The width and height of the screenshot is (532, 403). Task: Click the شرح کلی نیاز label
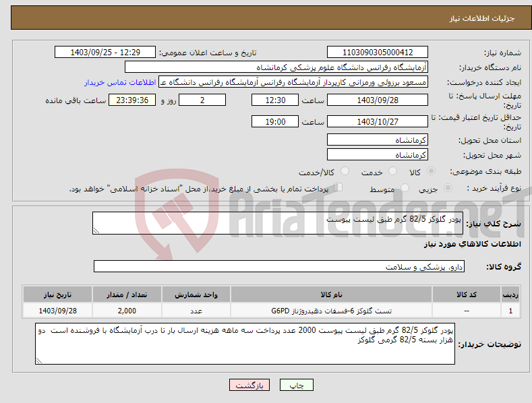coord(494,224)
